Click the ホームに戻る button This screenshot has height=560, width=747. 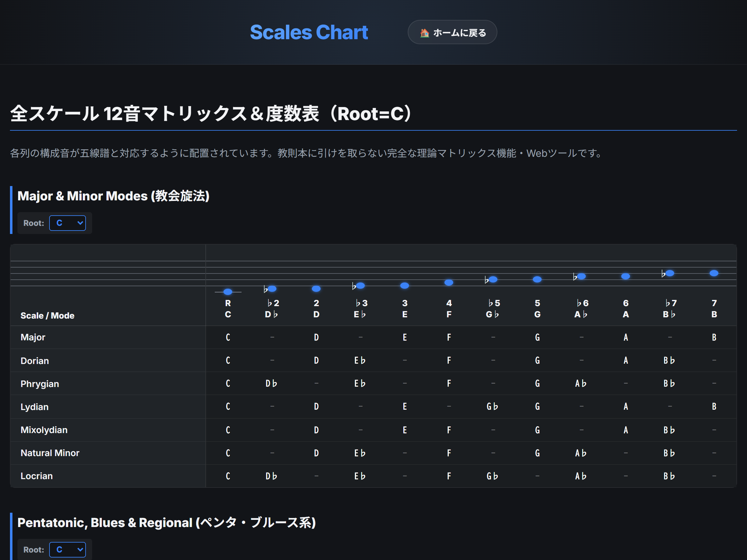(452, 32)
